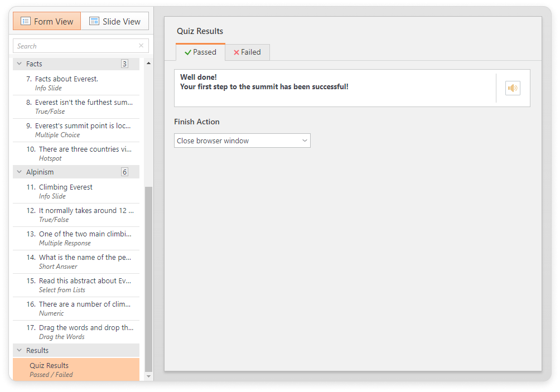The width and height of the screenshot is (560, 392).
Task: Click the audio speaker icon in feedback box
Action: point(513,88)
